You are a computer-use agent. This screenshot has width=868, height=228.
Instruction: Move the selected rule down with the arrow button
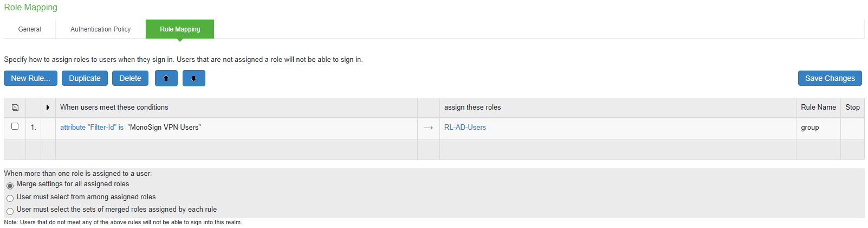click(193, 79)
